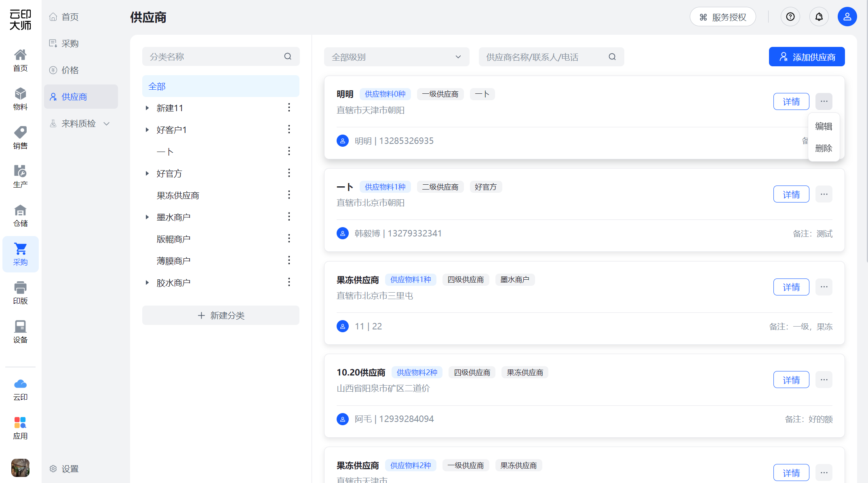This screenshot has width=868, height=483.
Task: Focus the 供应商名称/联系人/电话 search input
Action: click(551, 57)
